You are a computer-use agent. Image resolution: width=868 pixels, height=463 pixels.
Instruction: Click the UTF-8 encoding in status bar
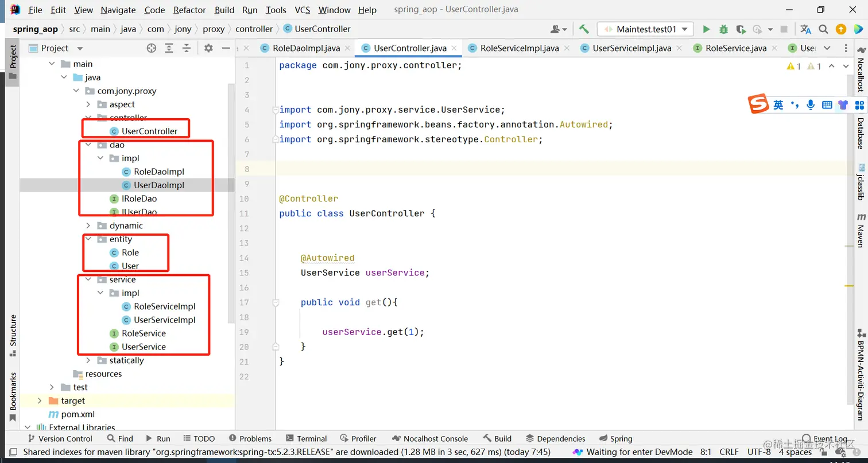pos(759,452)
